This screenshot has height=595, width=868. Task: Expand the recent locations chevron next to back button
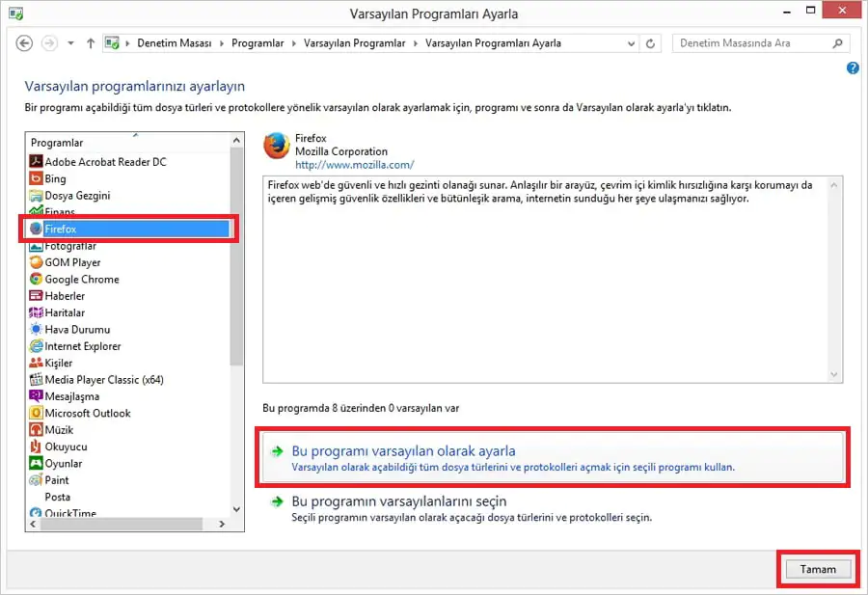click(x=68, y=42)
